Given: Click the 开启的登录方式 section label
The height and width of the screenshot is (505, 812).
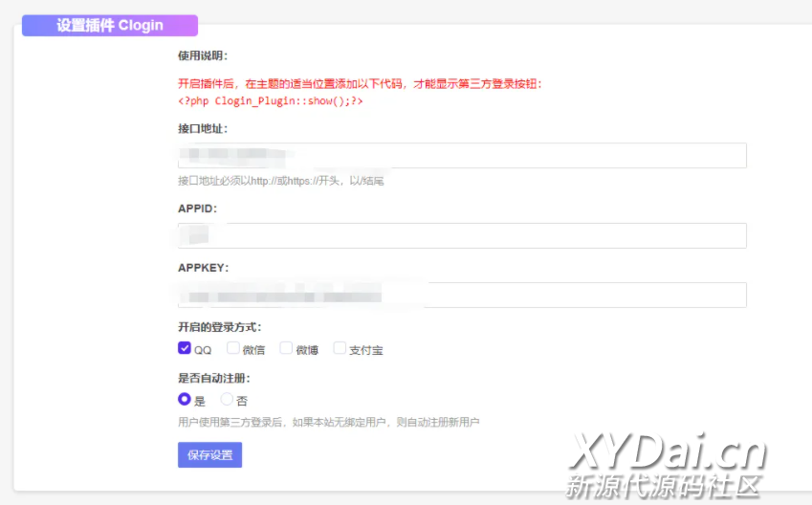Looking at the screenshot, I should click(x=219, y=326).
